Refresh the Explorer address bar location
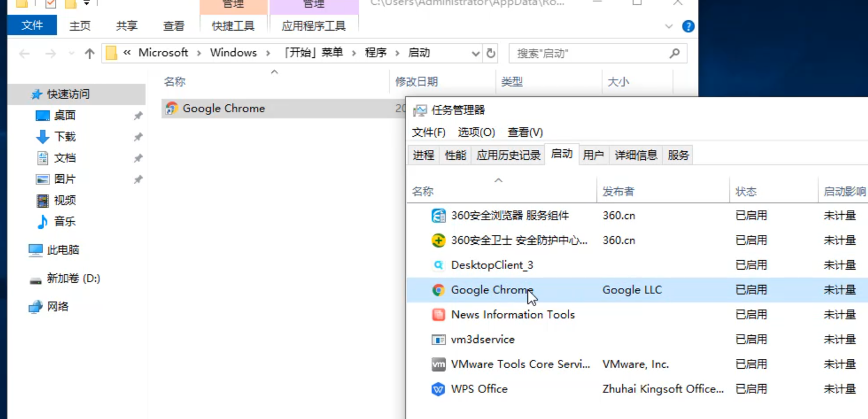 point(491,54)
